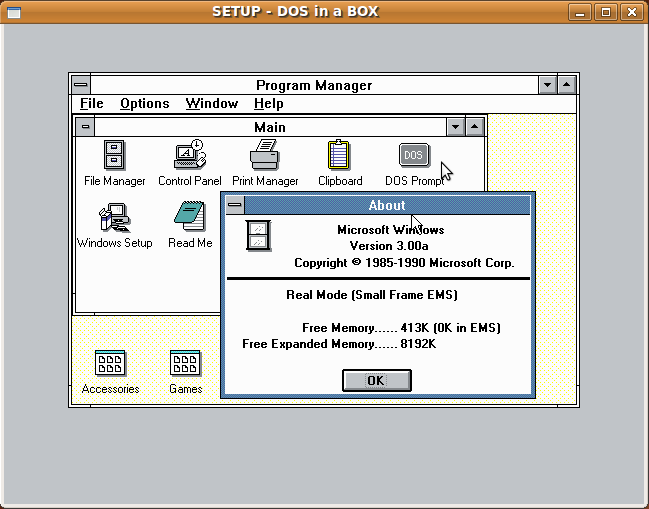This screenshot has height=509, width=649.
Task: Click the DOSBox window menu icon
Action: click(14, 12)
